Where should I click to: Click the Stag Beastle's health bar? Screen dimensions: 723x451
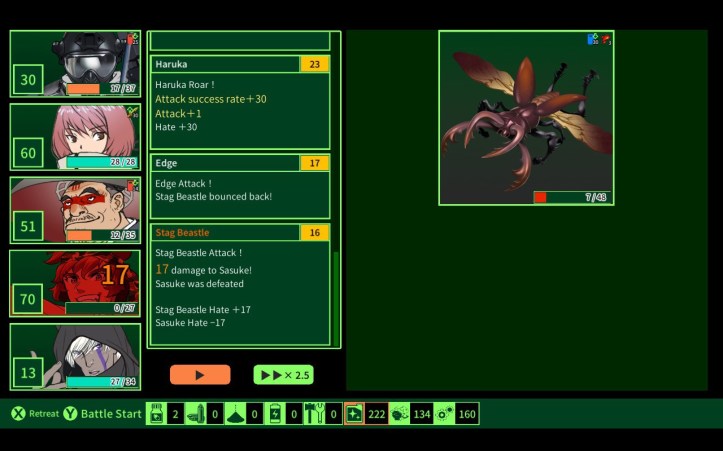(x=571, y=197)
